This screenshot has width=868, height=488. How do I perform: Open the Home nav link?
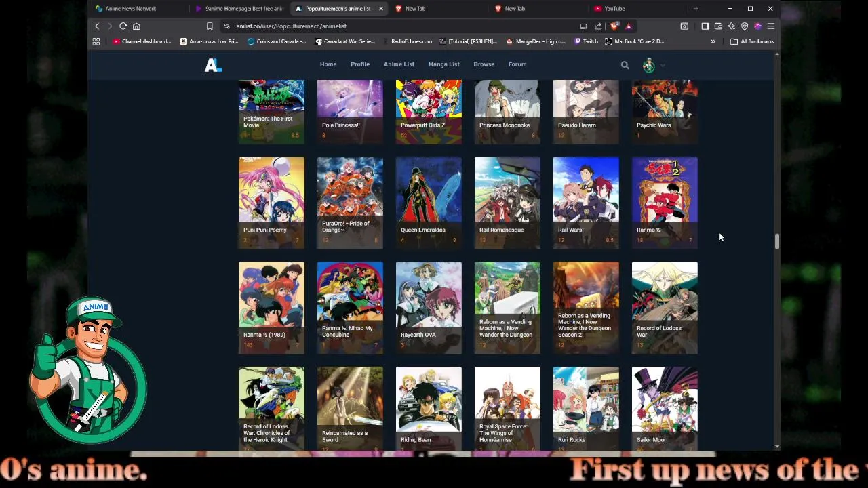[328, 64]
